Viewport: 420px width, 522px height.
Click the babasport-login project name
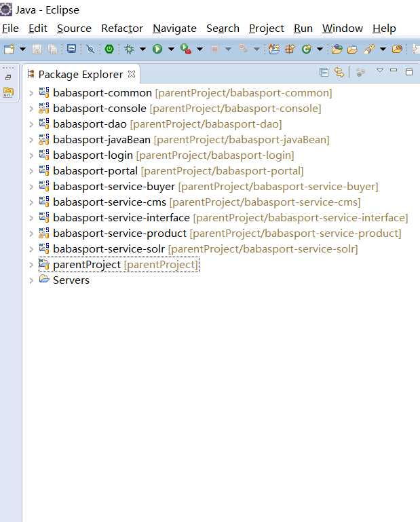[x=93, y=155]
